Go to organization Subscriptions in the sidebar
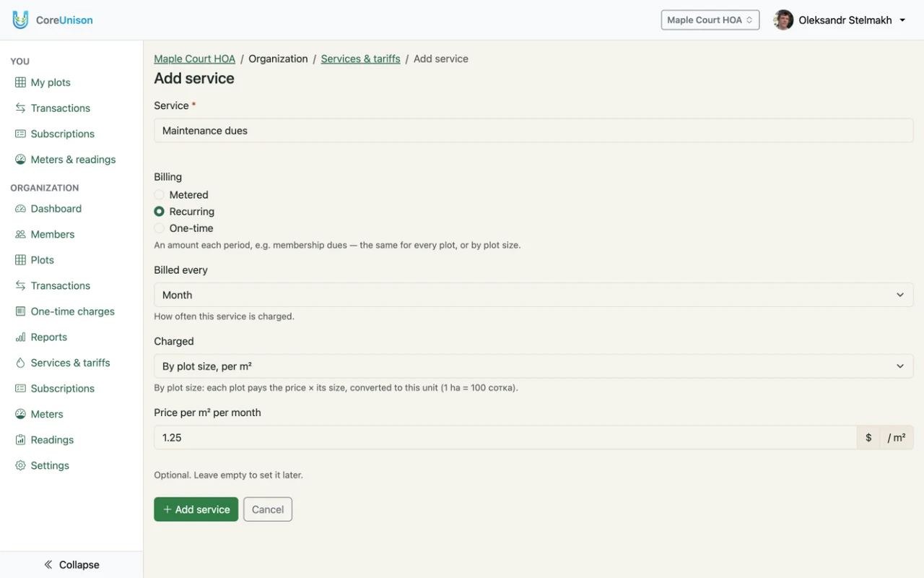Screen dimensions: 924x578 point(63,389)
